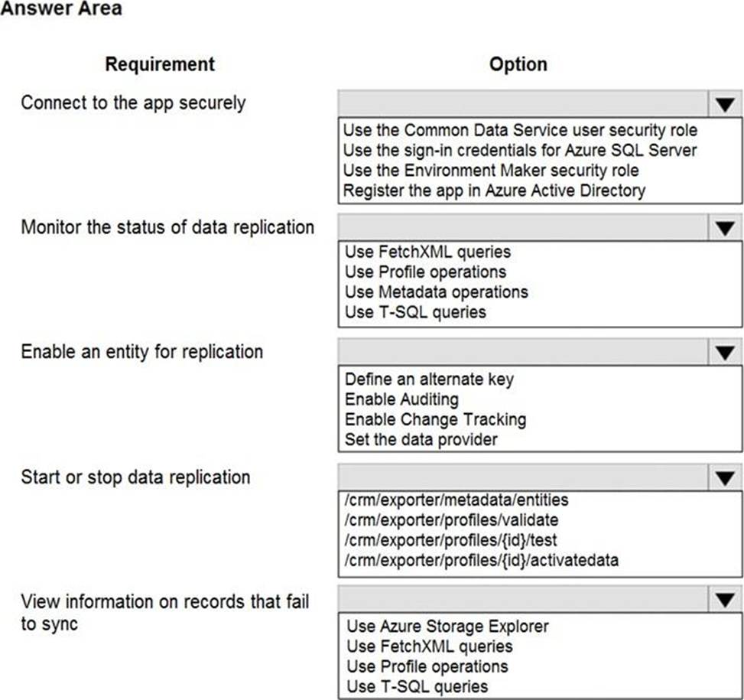Select 'Use FetchXML queries' under Monitor replication status
Viewport: 744px width, 700px height.
[x=427, y=252]
